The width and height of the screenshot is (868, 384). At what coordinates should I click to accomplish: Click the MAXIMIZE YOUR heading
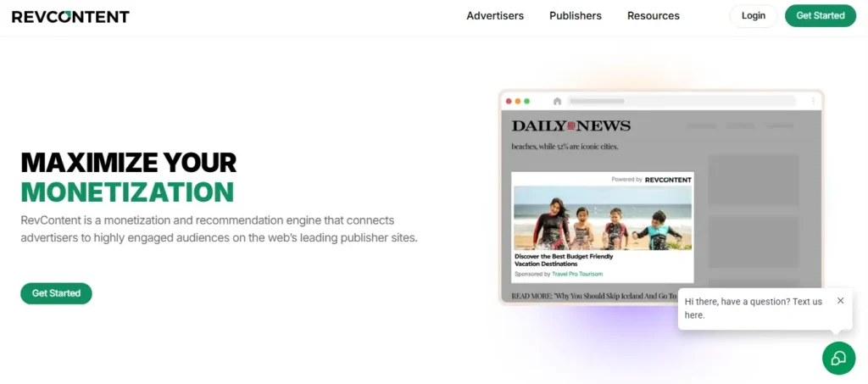[x=129, y=163]
